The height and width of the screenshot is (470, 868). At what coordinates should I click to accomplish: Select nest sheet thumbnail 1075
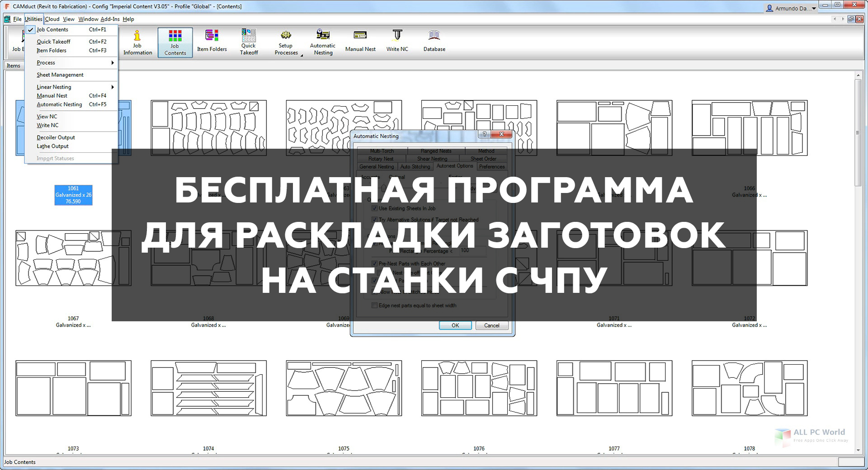point(344,388)
